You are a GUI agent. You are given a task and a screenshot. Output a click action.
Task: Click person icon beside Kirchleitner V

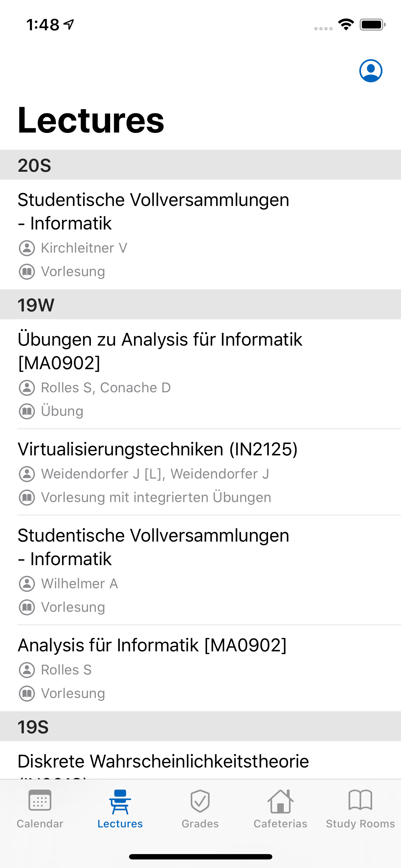point(27,248)
